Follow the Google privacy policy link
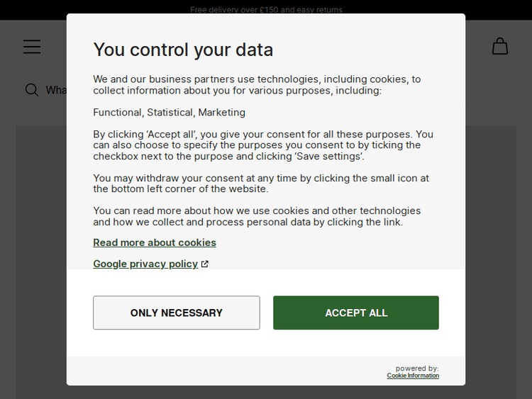Viewport: 532px width, 399px height. [x=145, y=264]
